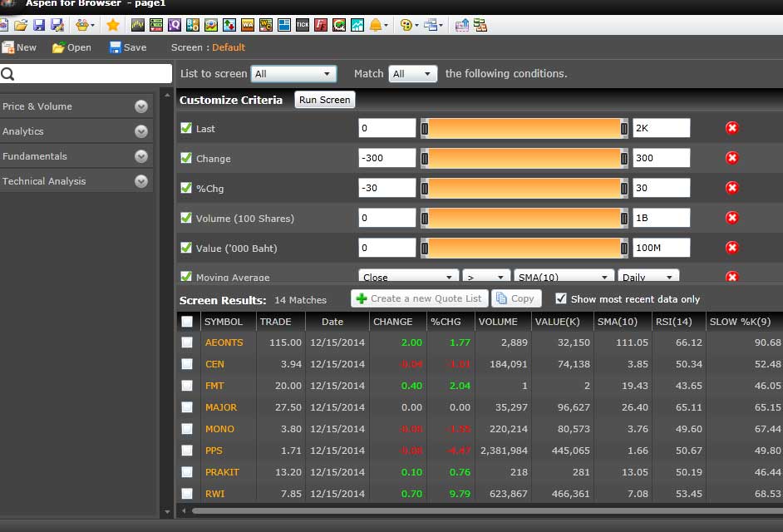Disable Show most recent data only
This screenshot has height=532, width=783.
coord(561,298)
